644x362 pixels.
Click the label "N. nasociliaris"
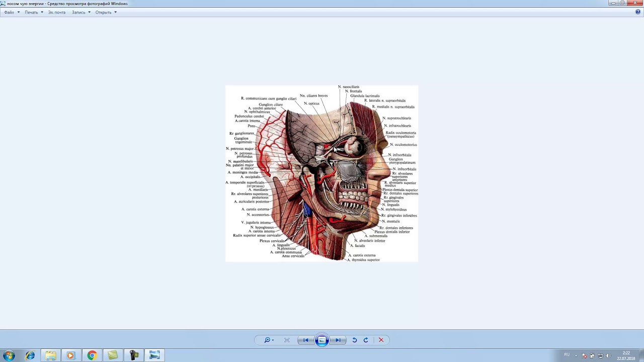(x=349, y=87)
